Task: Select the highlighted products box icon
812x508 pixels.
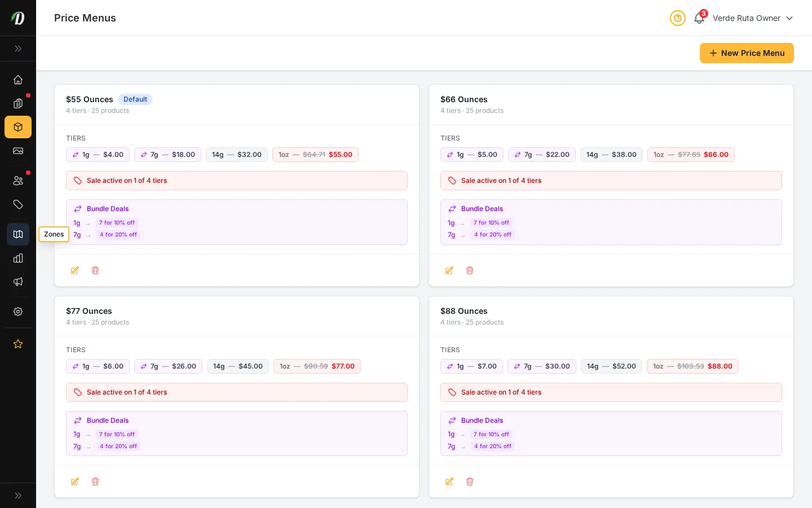Action: [18, 127]
